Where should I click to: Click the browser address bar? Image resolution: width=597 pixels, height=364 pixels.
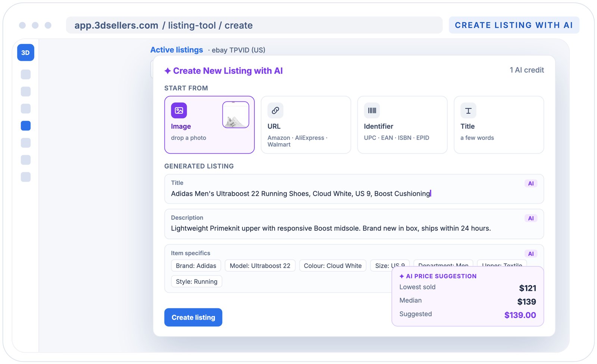coord(254,25)
